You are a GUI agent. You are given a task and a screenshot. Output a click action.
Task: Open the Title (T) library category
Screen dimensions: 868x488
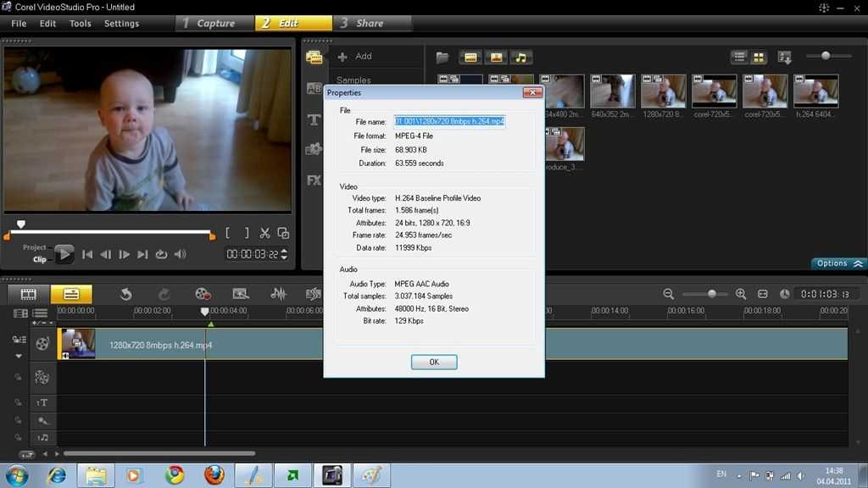[314, 119]
